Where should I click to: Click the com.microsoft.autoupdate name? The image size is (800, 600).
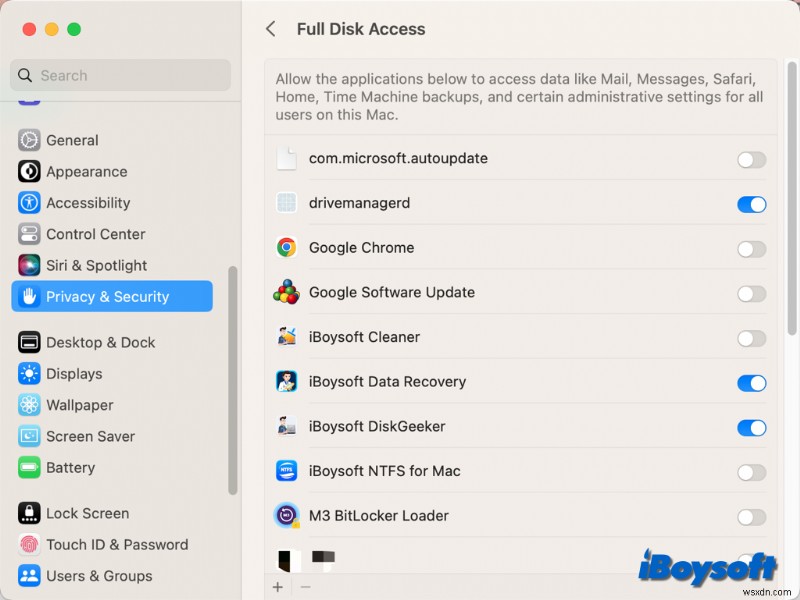[x=398, y=158]
